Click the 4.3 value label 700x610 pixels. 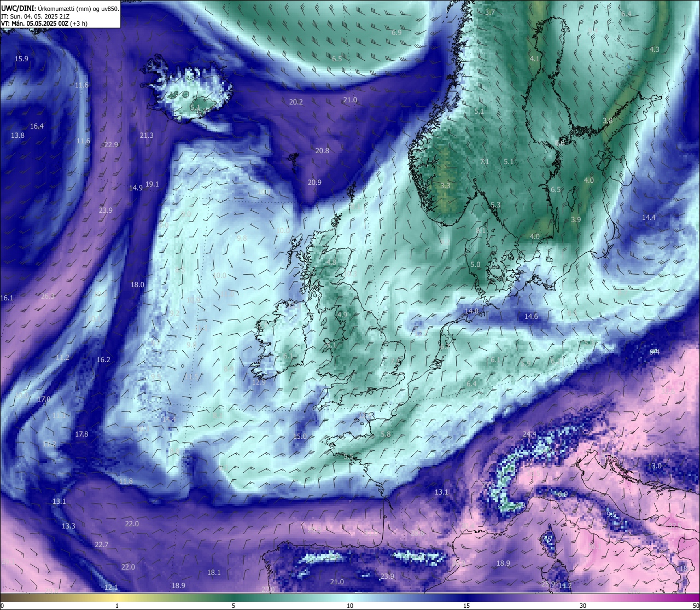[x=654, y=49]
